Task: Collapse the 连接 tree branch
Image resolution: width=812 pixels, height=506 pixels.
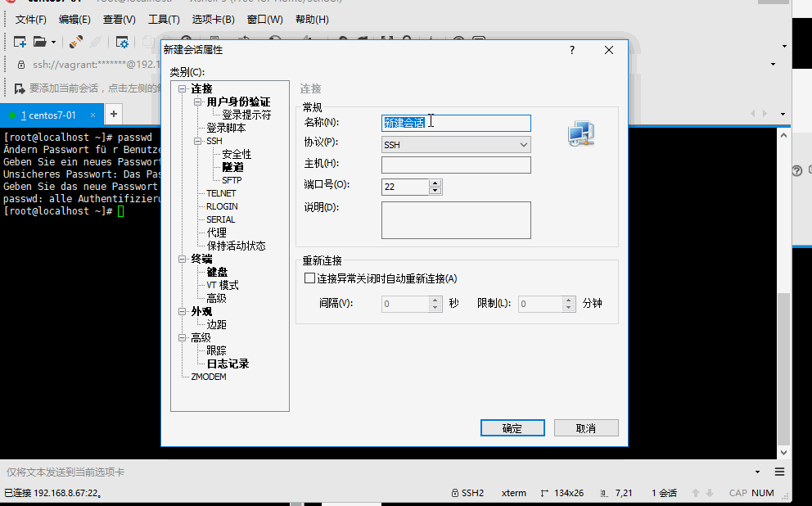Action: click(182, 88)
